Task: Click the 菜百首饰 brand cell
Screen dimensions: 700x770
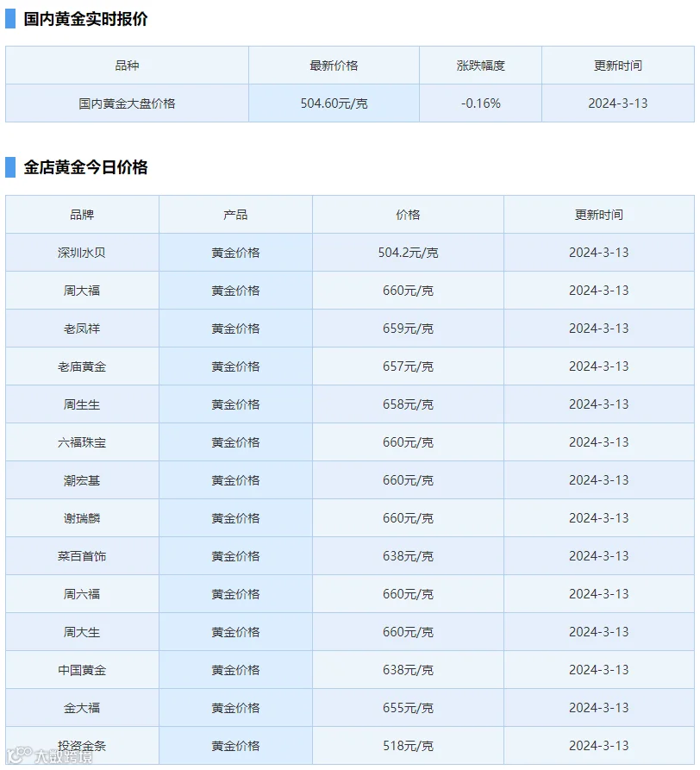Action: 82,556
